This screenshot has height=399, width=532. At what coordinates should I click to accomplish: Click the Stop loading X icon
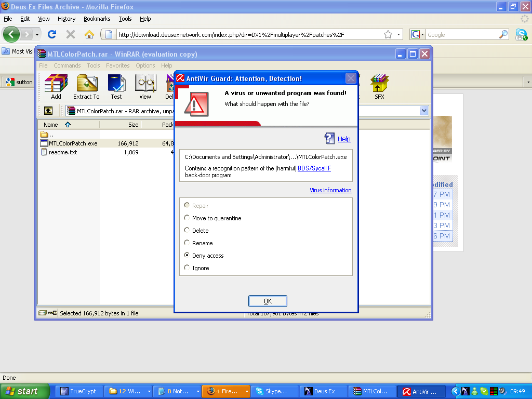coord(71,34)
